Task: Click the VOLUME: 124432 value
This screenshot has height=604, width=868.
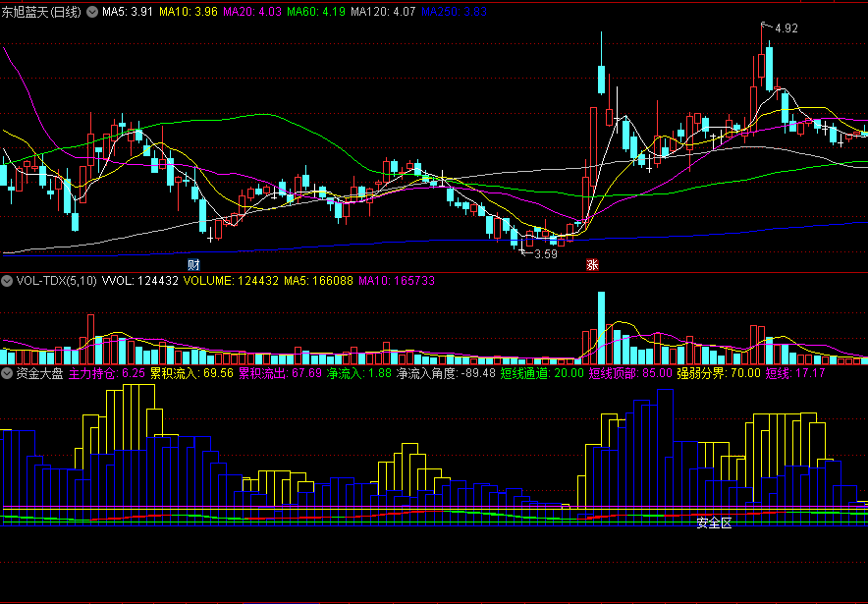Action: (x=231, y=281)
